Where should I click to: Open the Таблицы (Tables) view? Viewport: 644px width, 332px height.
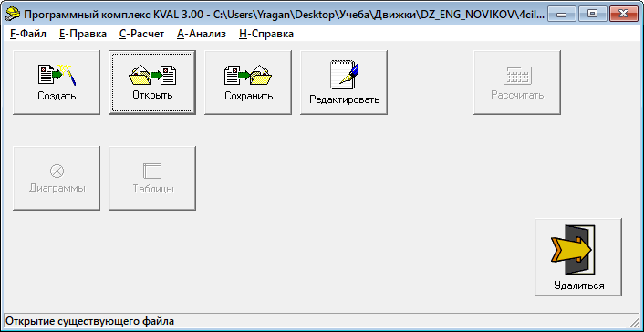(x=152, y=179)
